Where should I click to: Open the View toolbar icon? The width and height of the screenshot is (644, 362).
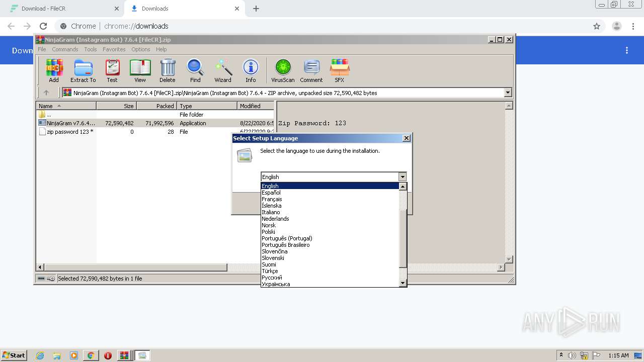tap(140, 70)
